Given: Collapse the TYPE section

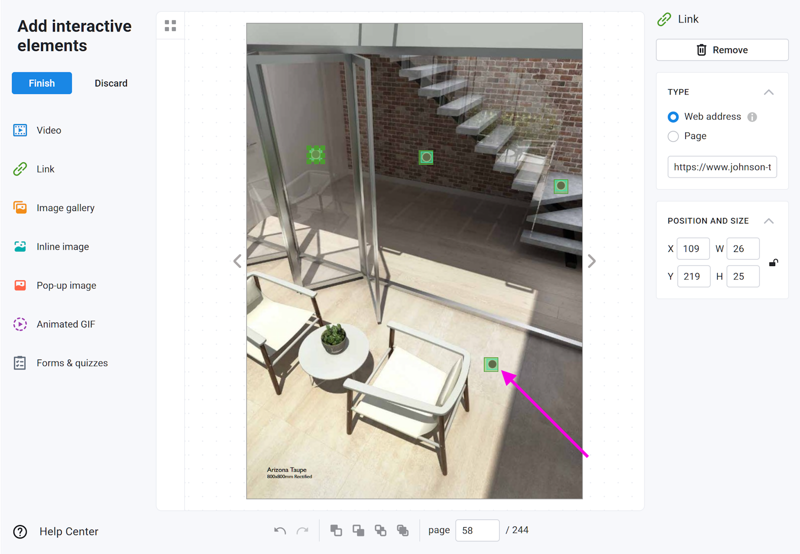Looking at the screenshot, I should point(768,92).
